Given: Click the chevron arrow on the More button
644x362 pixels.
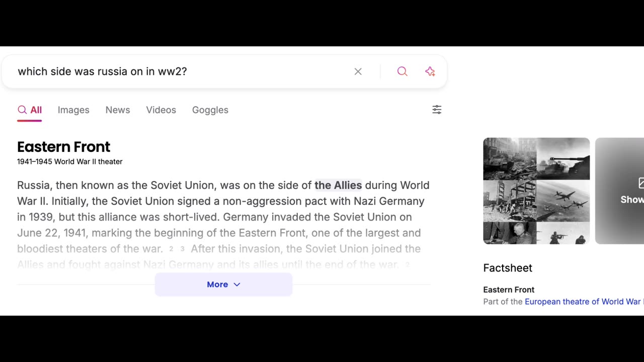Looking at the screenshot, I should 237,285.
